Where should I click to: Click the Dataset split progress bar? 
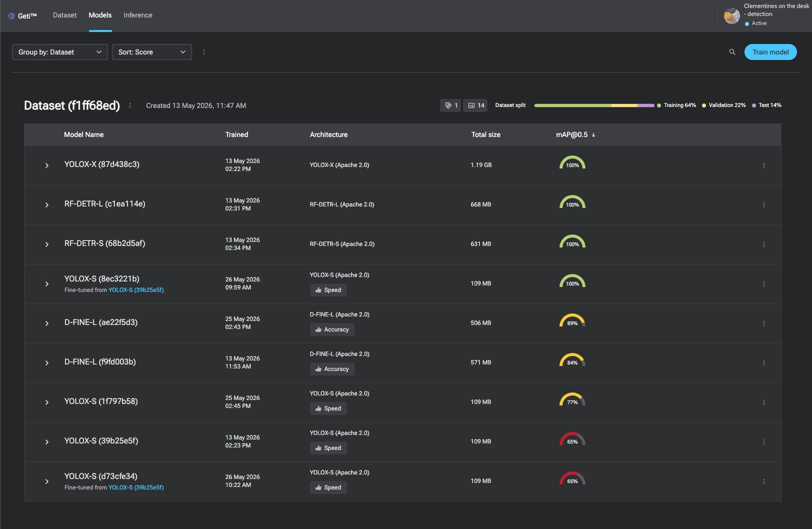tap(594, 105)
